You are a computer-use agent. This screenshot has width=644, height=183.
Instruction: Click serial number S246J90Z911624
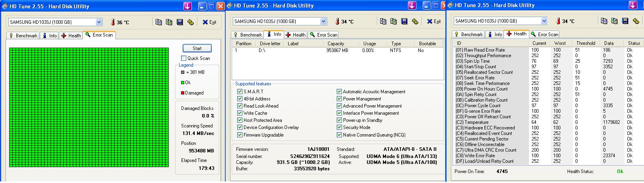(x=310, y=156)
